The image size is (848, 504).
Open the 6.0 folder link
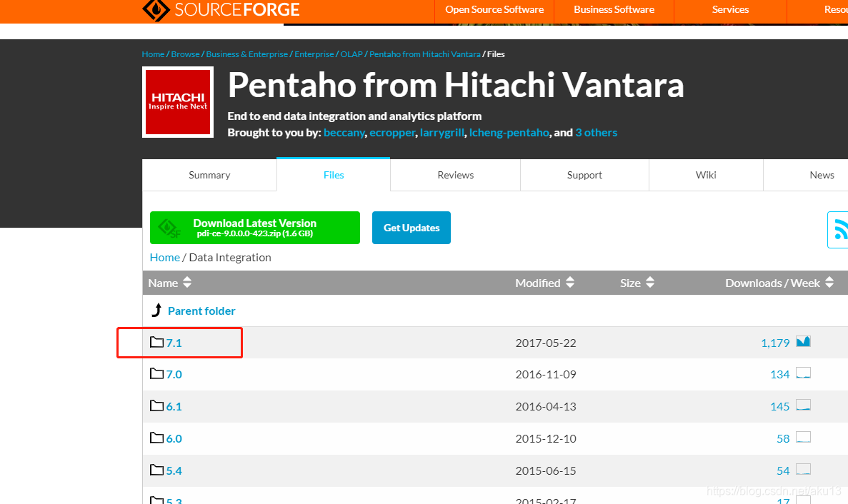[x=174, y=438]
